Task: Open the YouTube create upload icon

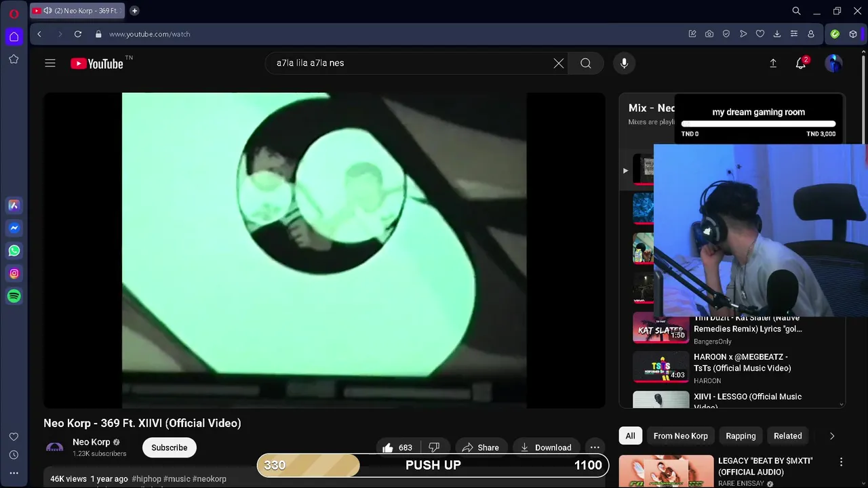Action: coord(773,63)
